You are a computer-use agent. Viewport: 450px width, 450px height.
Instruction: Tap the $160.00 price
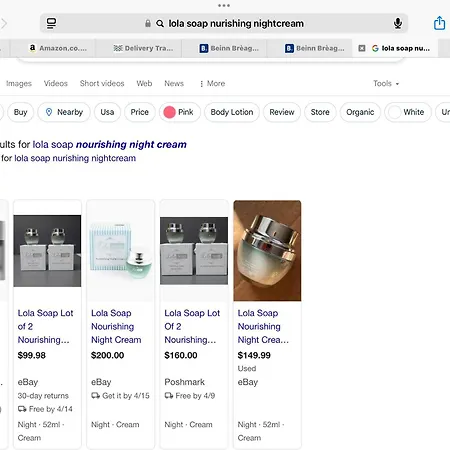point(181,355)
